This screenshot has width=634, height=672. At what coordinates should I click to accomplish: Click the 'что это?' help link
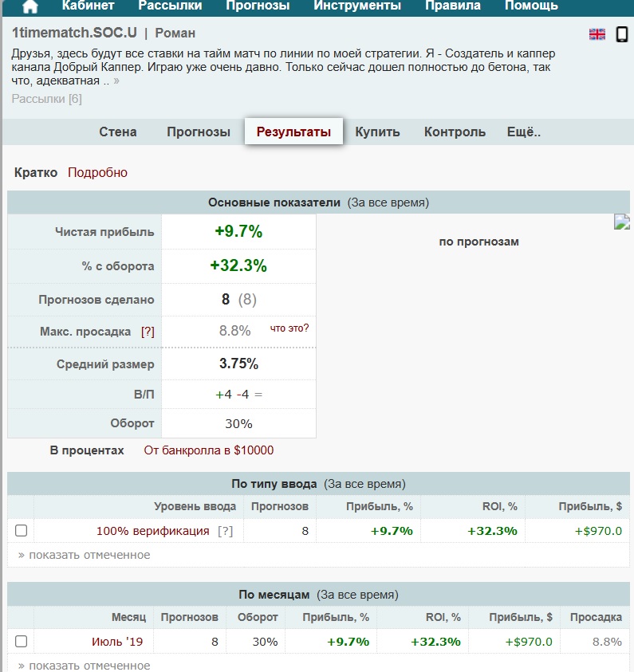[289, 328]
